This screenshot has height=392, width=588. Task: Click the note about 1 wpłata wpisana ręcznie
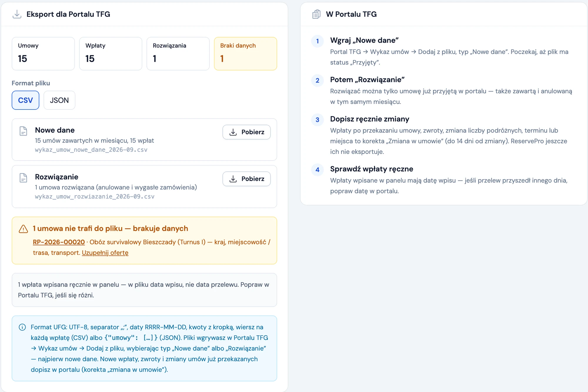[x=144, y=290]
